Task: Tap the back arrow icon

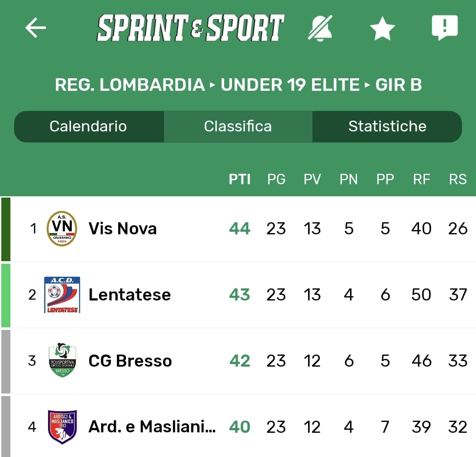Action: pos(35,28)
